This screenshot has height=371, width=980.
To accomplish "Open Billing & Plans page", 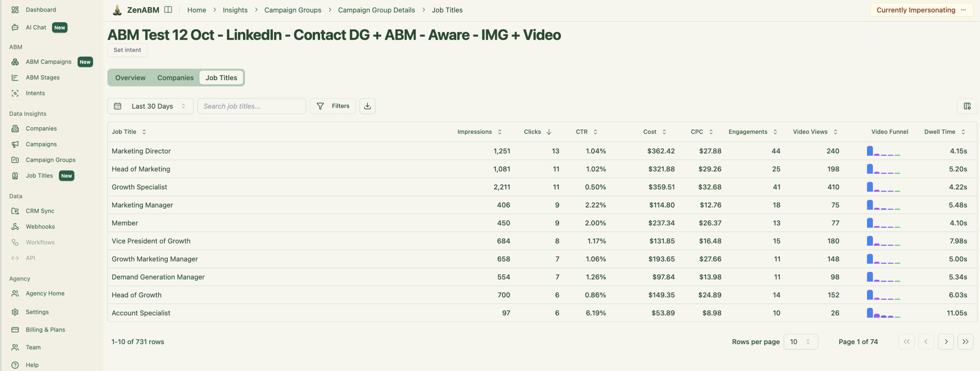I will tap(45, 330).
